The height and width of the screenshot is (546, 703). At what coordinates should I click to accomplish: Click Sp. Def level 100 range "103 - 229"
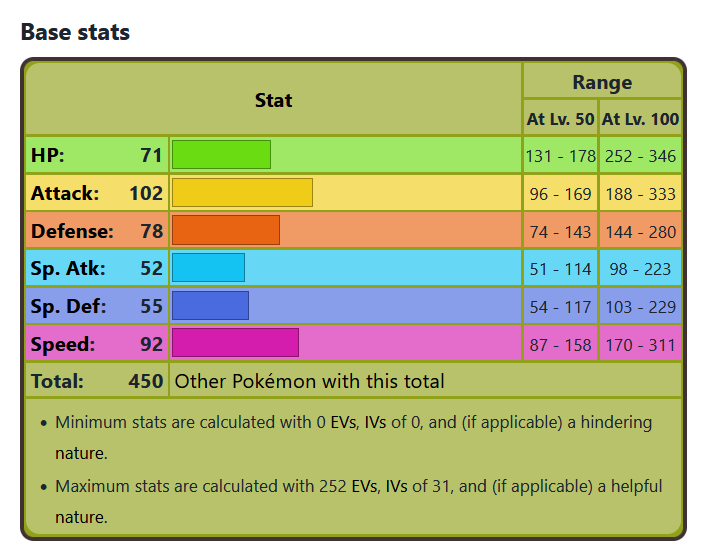point(640,308)
